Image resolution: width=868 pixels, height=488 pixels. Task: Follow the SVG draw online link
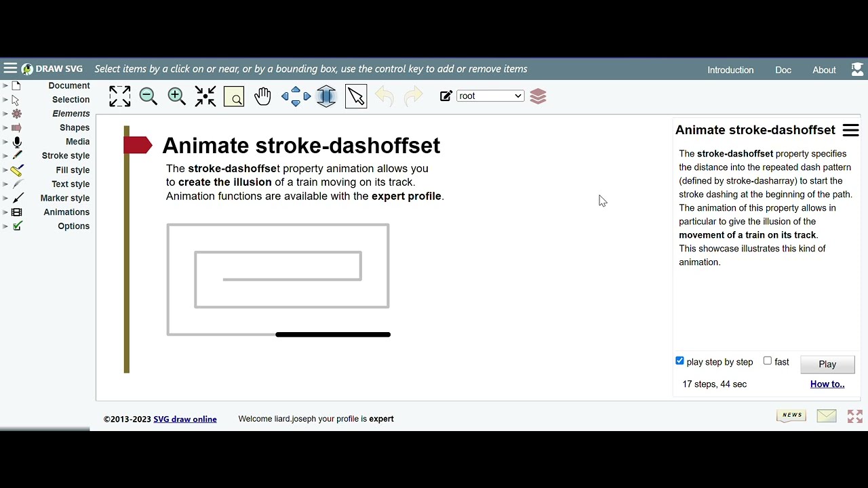(185, 419)
